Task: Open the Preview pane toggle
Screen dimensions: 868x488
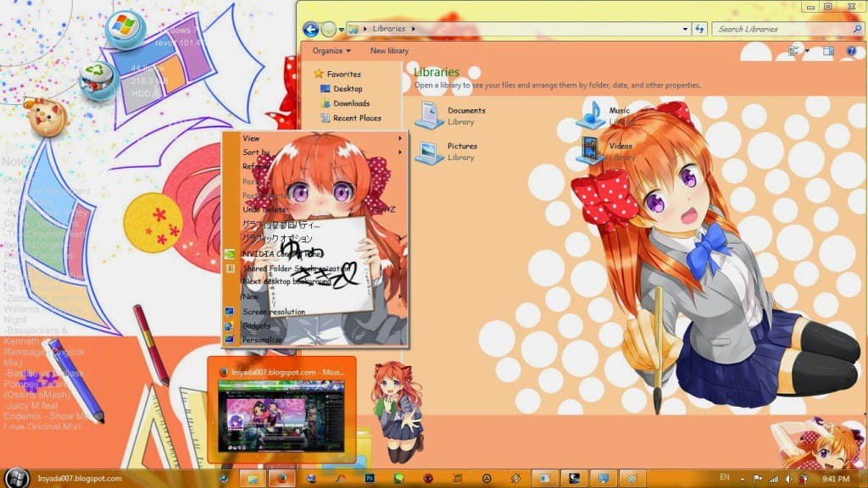Action: click(x=828, y=51)
